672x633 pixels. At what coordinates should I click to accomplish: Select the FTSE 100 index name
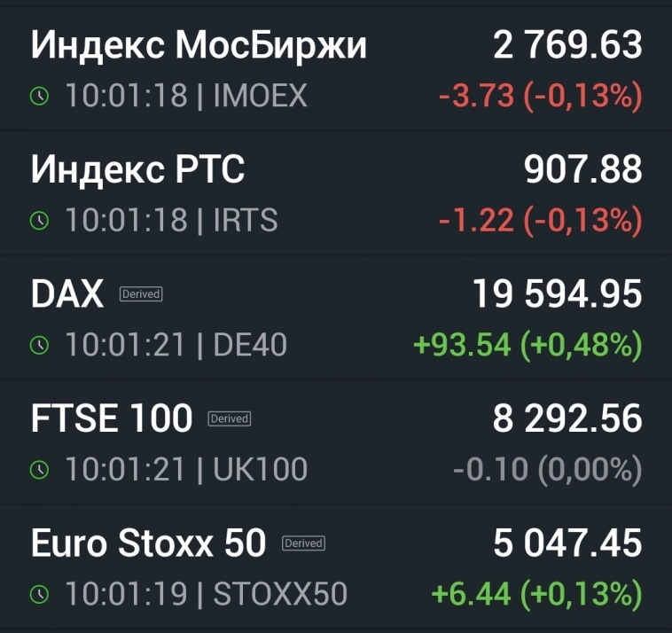click(x=112, y=418)
